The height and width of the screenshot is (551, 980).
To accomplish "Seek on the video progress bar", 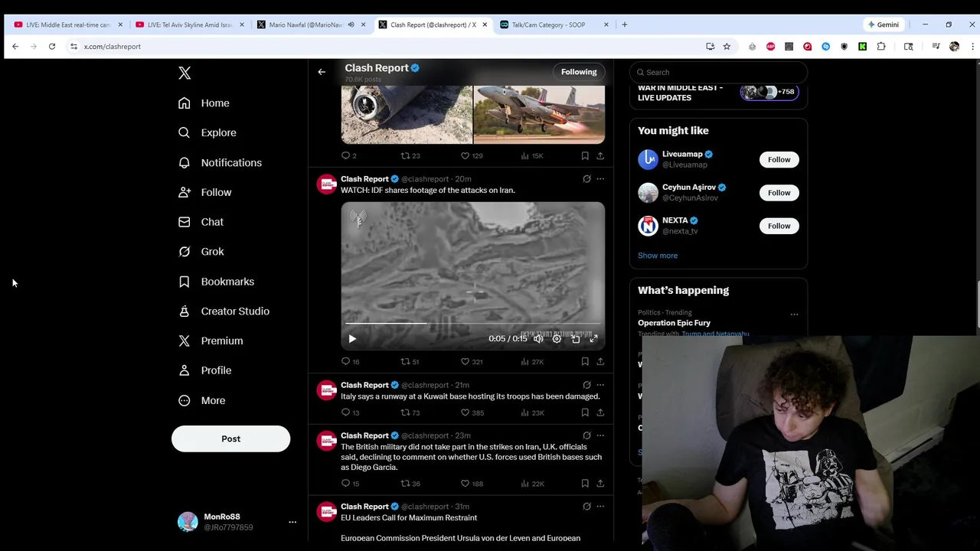I will point(472,324).
